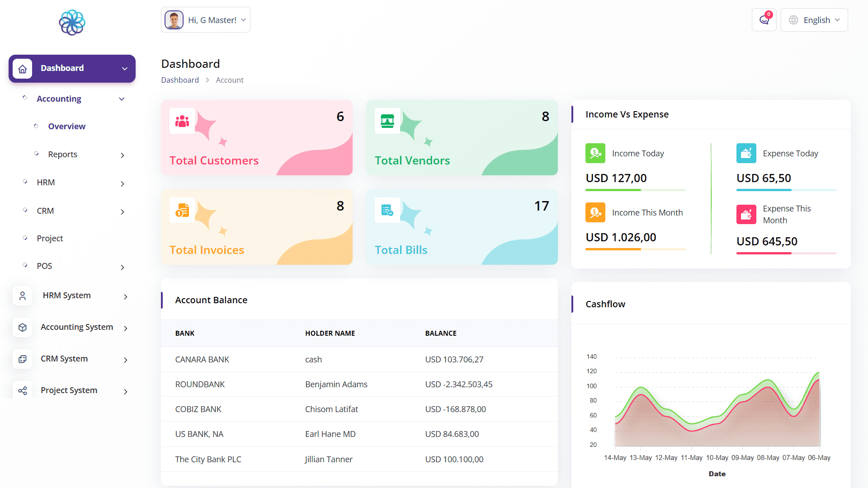Click the app logo at top left

point(72,23)
